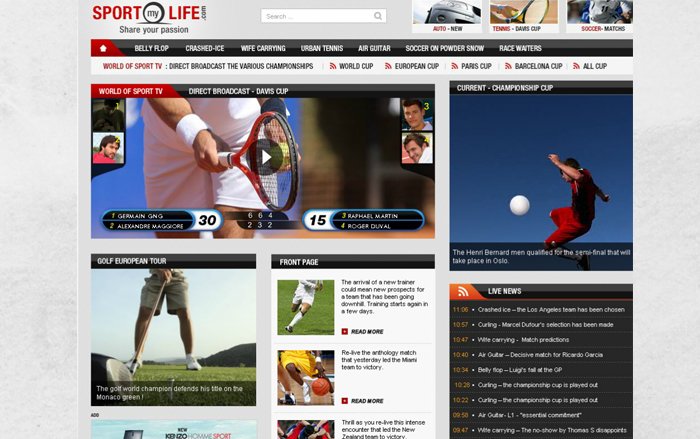
Task: Click Read More under Miami team article
Action: [x=367, y=401]
